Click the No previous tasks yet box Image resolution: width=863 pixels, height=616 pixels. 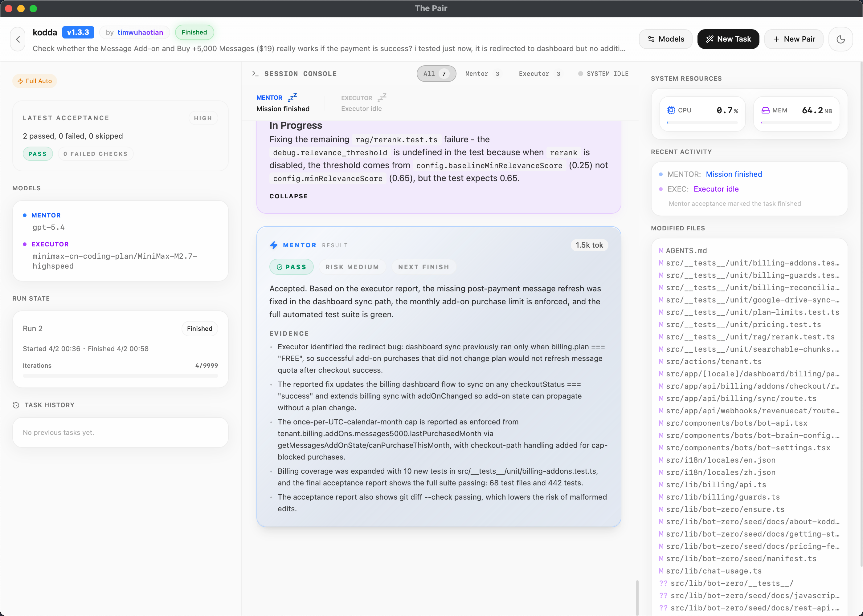point(120,432)
